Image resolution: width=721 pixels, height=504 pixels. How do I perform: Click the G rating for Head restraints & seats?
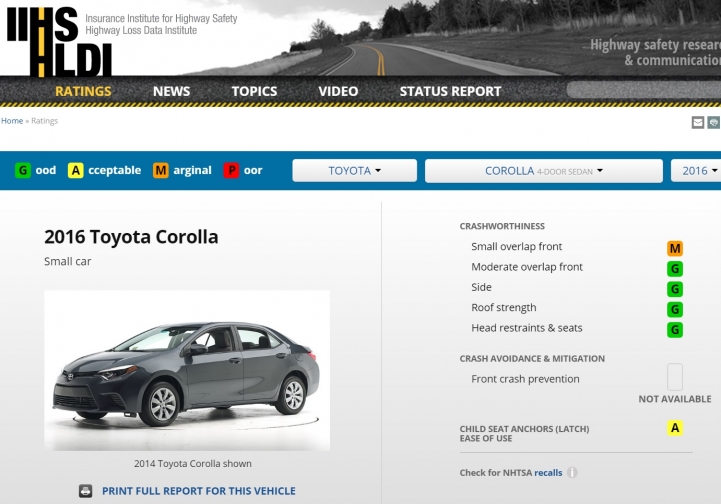click(675, 329)
